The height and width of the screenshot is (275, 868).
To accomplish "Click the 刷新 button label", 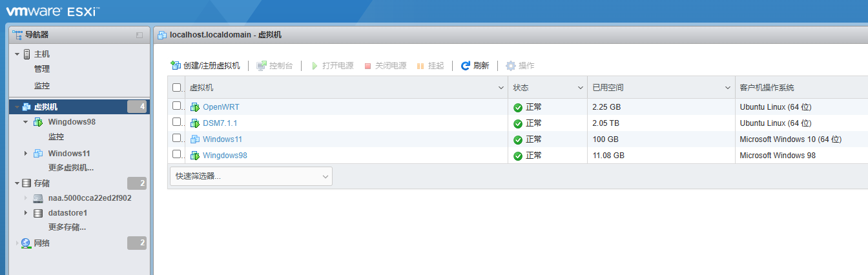I will point(481,66).
